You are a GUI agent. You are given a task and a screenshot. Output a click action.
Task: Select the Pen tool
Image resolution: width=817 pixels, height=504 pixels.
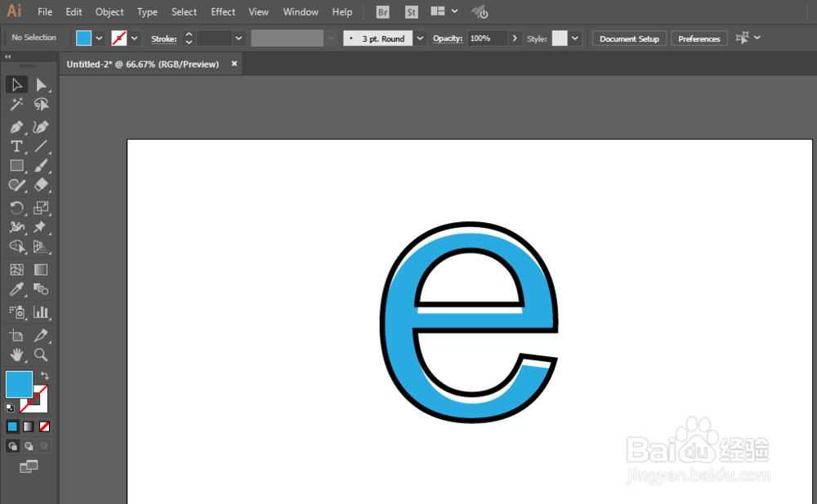click(x=16, y=127)
